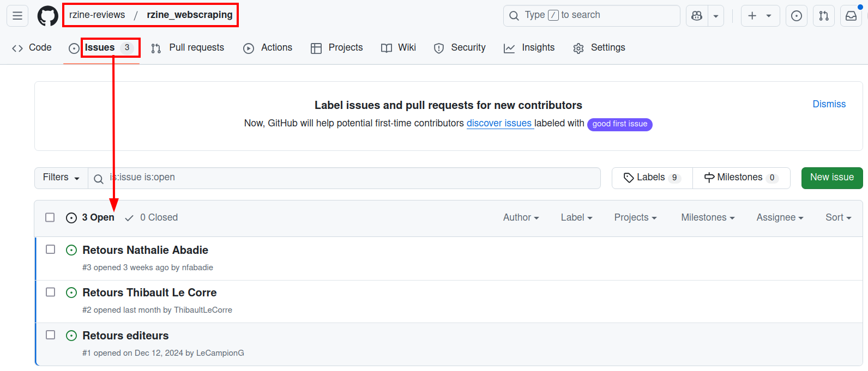Open Copilot chat icon
868x371 pixels.
[697, 16]
